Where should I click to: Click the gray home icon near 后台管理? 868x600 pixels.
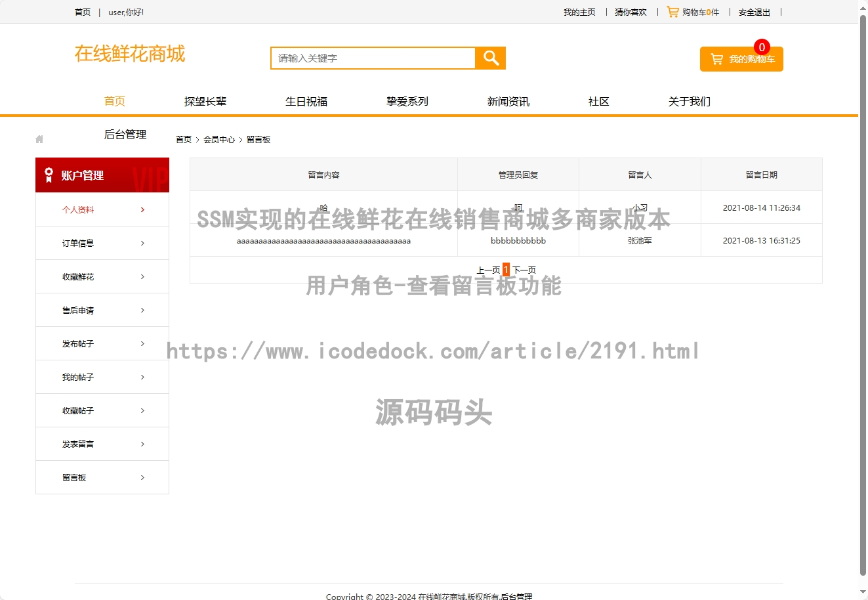(39, 139)
